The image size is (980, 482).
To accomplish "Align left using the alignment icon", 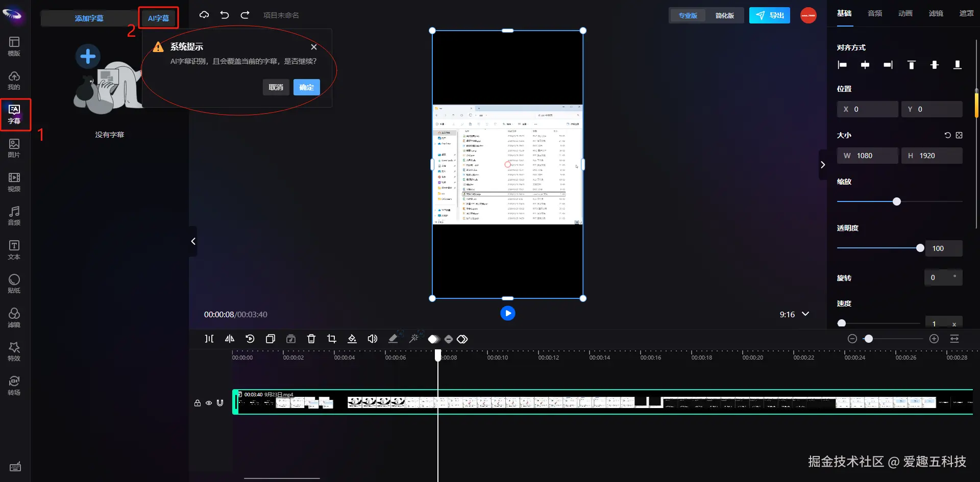I will (842, 65).
